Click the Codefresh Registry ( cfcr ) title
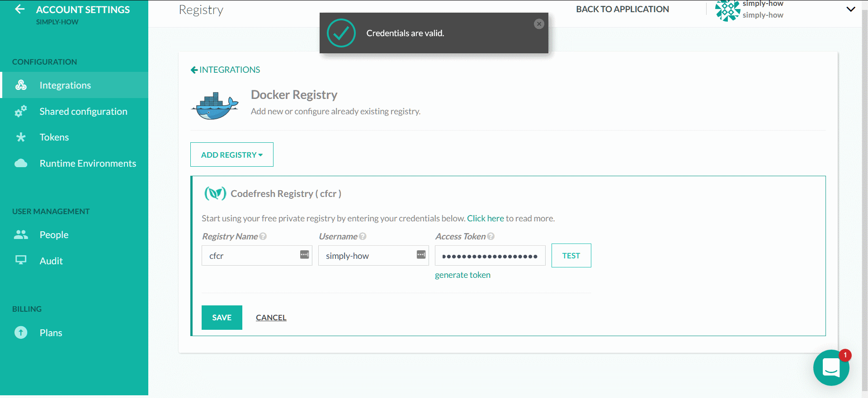868x398 pixels. (x=286, y=193)
